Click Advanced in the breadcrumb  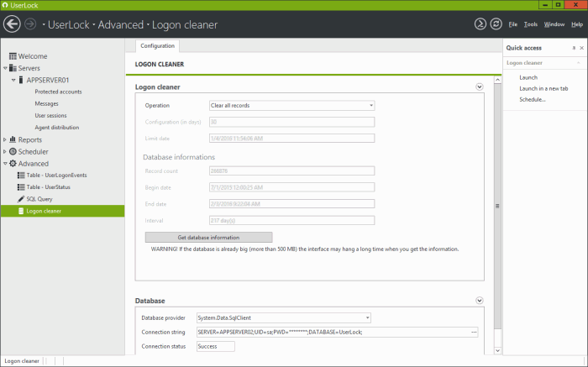pyautogui.click(x=120, y=24)
